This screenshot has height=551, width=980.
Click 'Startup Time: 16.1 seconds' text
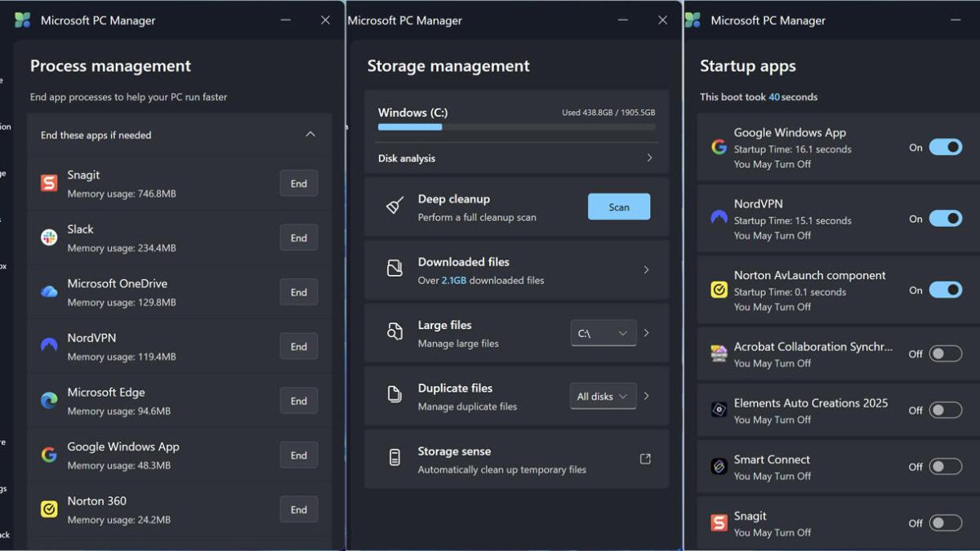[x=792, y=149]
